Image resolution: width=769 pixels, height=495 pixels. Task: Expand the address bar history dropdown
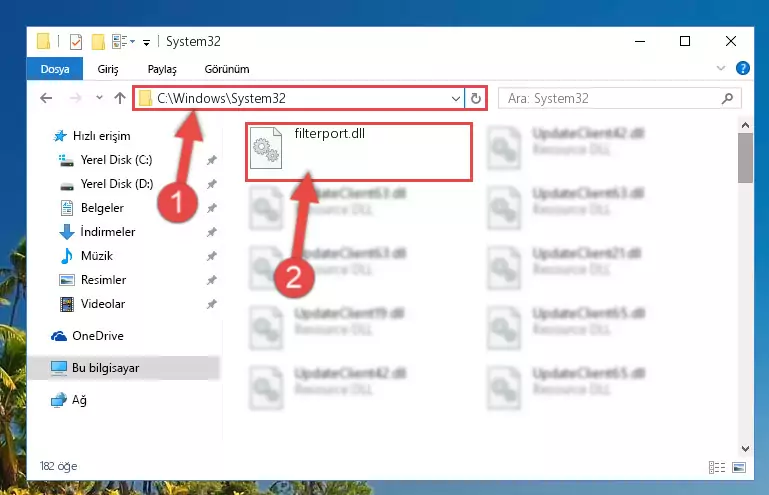456,99
